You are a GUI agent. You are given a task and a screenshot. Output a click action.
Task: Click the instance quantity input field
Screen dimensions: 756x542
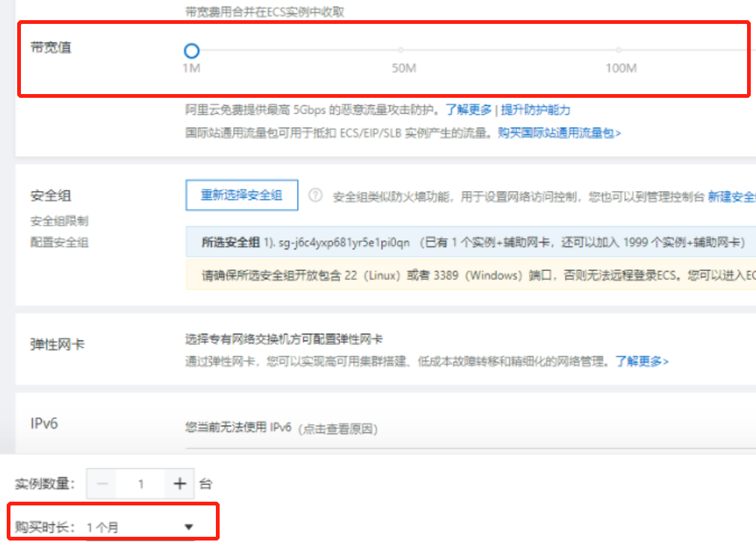(140, 483)
